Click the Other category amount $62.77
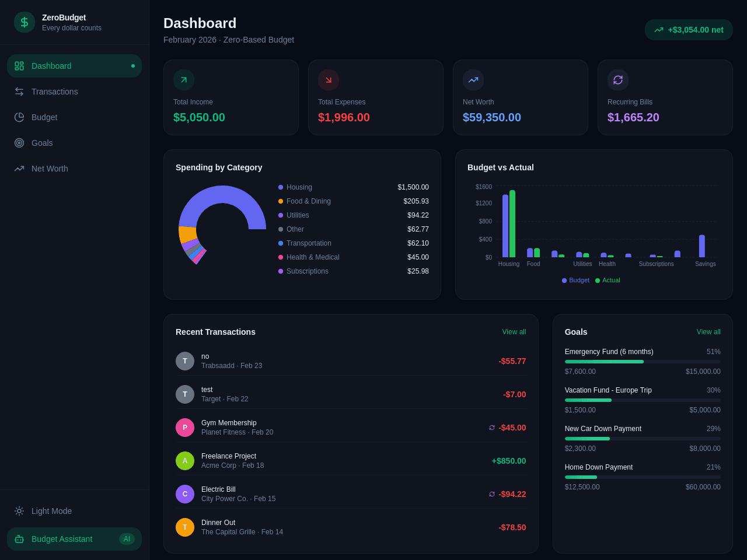This screenshot has height=560, width=747. pyautogui.click(x=418, y=229)
